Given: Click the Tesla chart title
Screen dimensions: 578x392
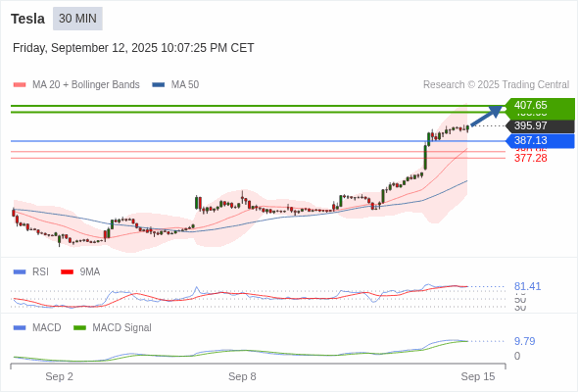Looking at the screenshot, I should (x=27, y=19).
